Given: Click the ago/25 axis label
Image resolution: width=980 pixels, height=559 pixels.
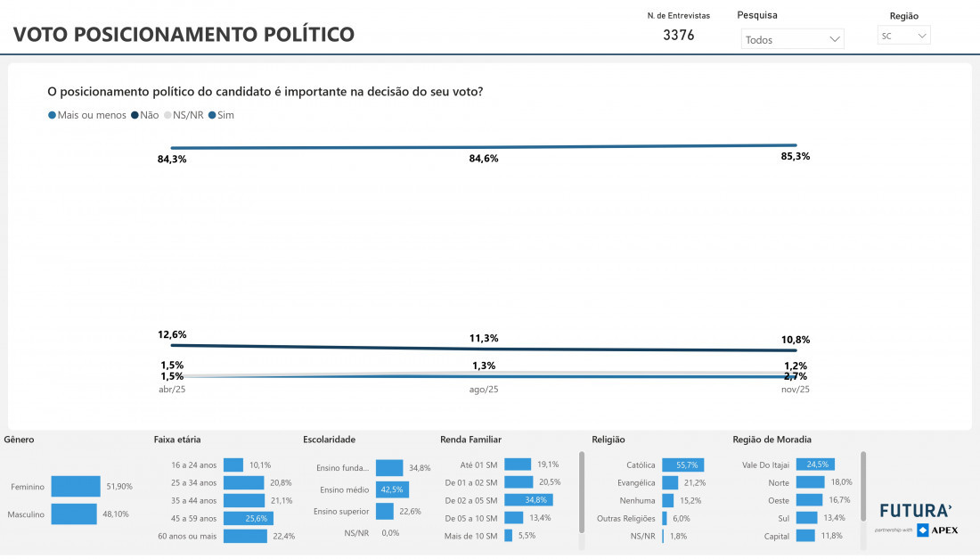Looking at the screenshot, I should 484,390.
